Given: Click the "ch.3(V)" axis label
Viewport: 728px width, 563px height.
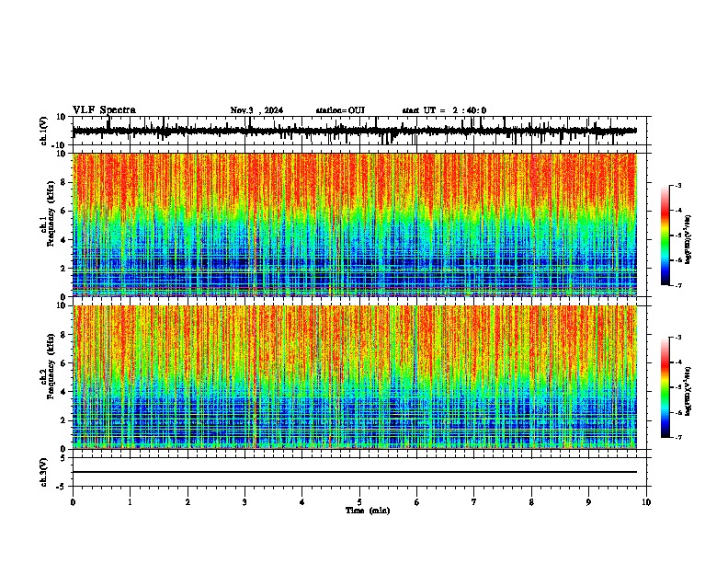Looking at the screenshot, I should coord(44,472).
